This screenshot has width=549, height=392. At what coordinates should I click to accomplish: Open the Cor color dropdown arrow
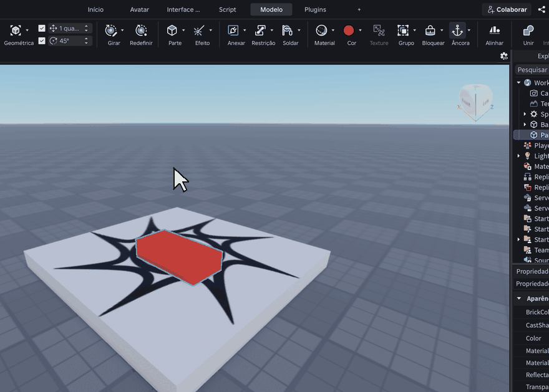pyautogui.click(x=360, y=31)
